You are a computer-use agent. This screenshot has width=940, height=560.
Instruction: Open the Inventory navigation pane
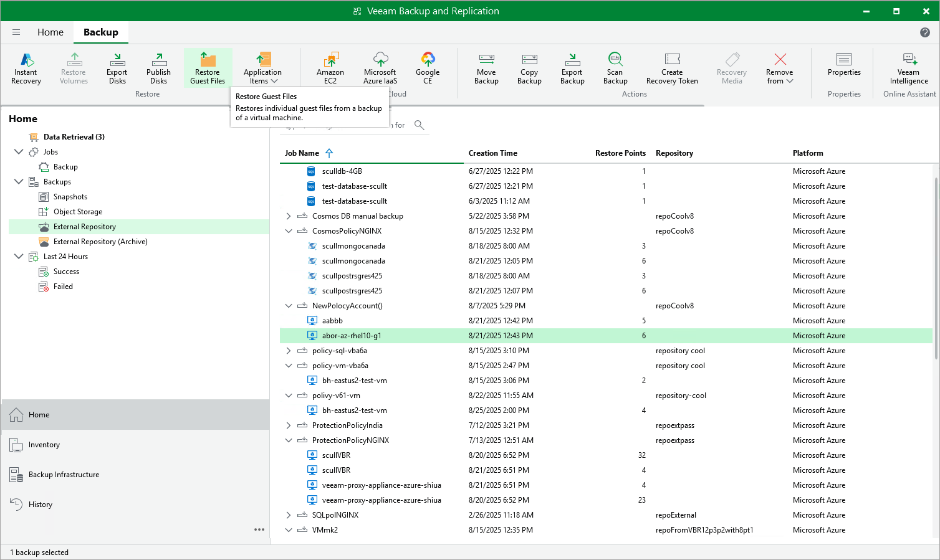(135, 445)
